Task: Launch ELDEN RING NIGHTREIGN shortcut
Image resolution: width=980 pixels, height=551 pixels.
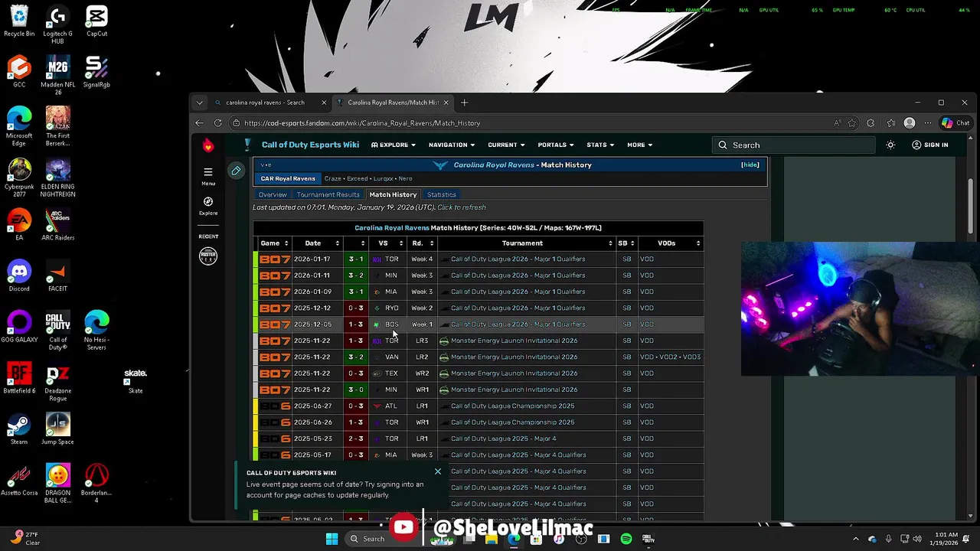Action: [x=57, y=178]
